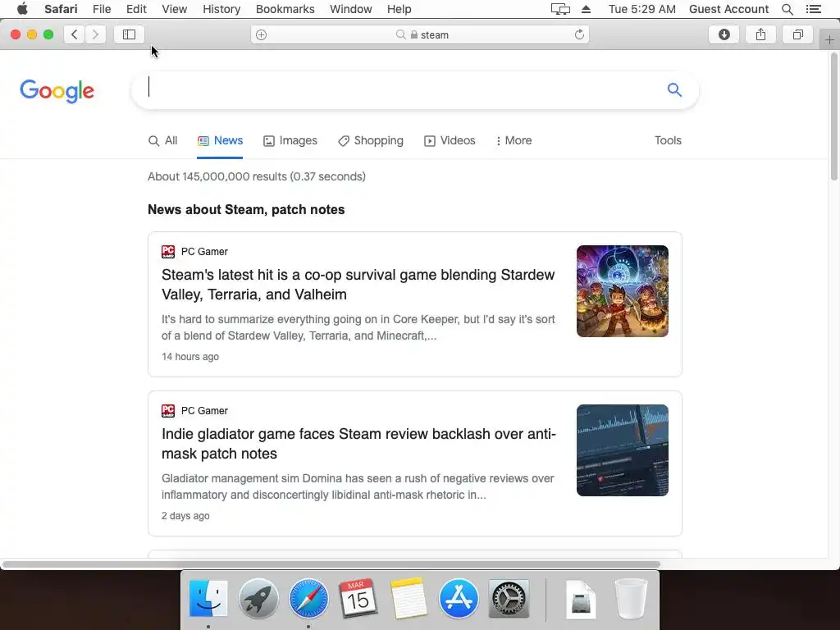The image size is (840, 630).
Task: Click the blue Google search magnifier icon
Action: pos(674,90)
